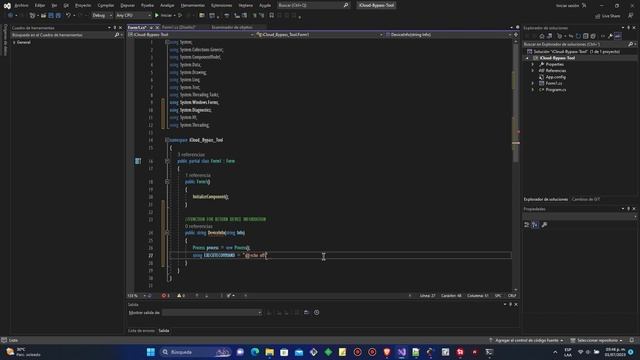Image resolution: width=640 pixels, height=360 pixels.
Task: Toggle pin on Explorador de soluciones panel
Action: coord(629,28)
